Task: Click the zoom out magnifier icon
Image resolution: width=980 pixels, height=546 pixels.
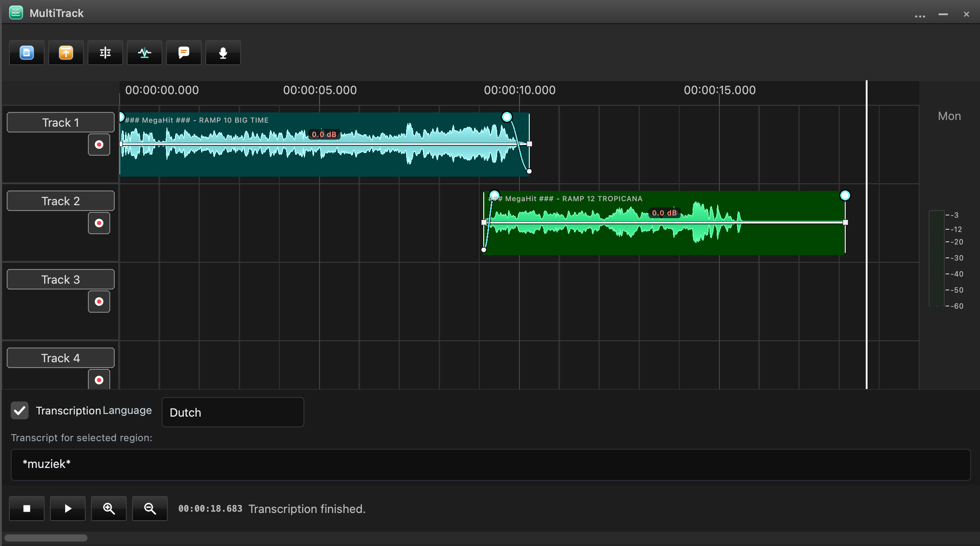Action: (x=150, y=509)
